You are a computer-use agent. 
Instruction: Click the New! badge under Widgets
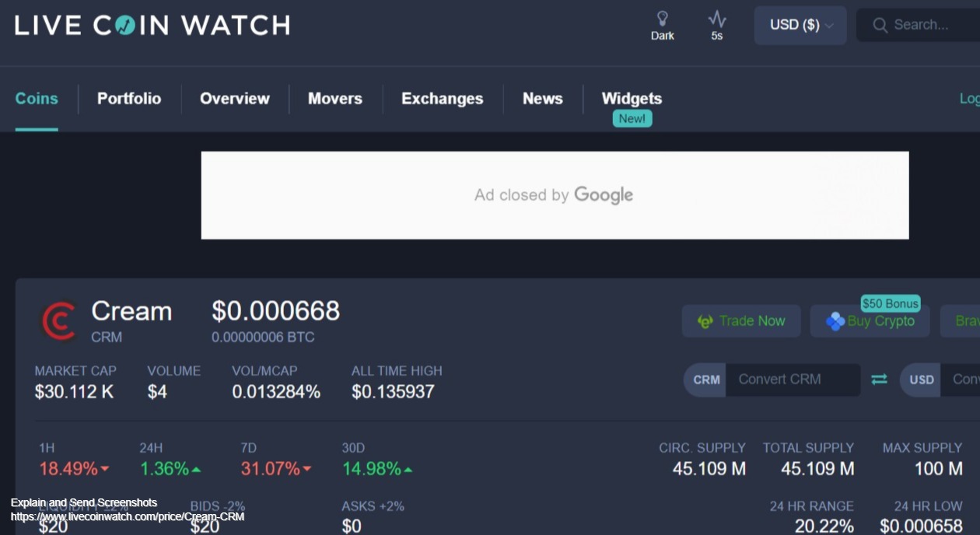click(x=632, y=118)
